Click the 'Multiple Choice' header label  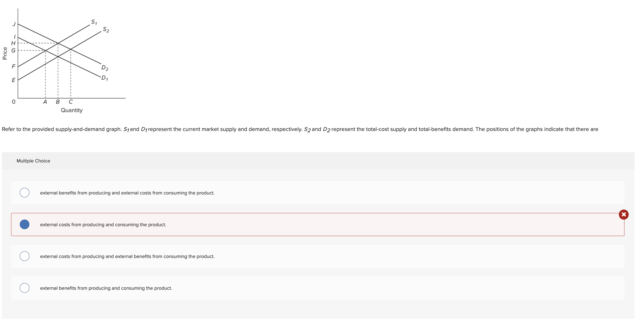[x=33, y=161]
